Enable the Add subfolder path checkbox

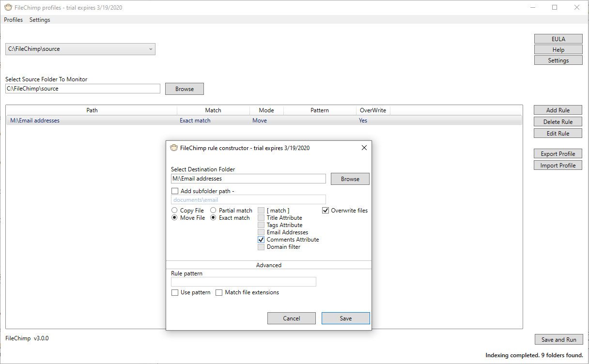click(x=175, y=191)
